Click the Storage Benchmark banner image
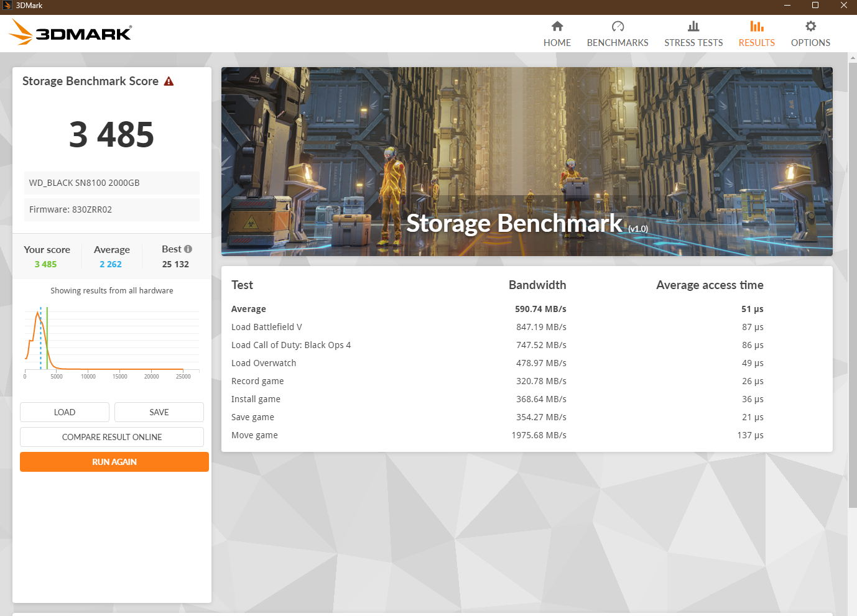 (x=527, y=162)
